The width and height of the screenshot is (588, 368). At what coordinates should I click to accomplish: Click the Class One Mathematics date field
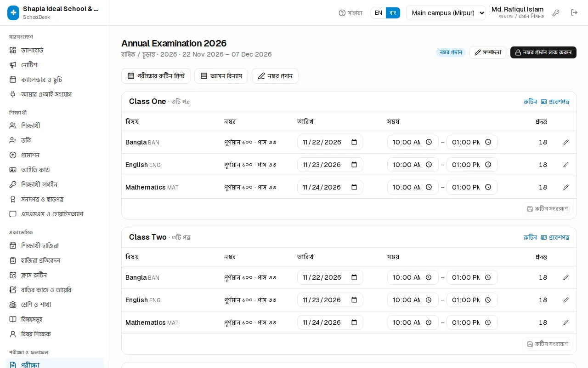tap(330, 187)
